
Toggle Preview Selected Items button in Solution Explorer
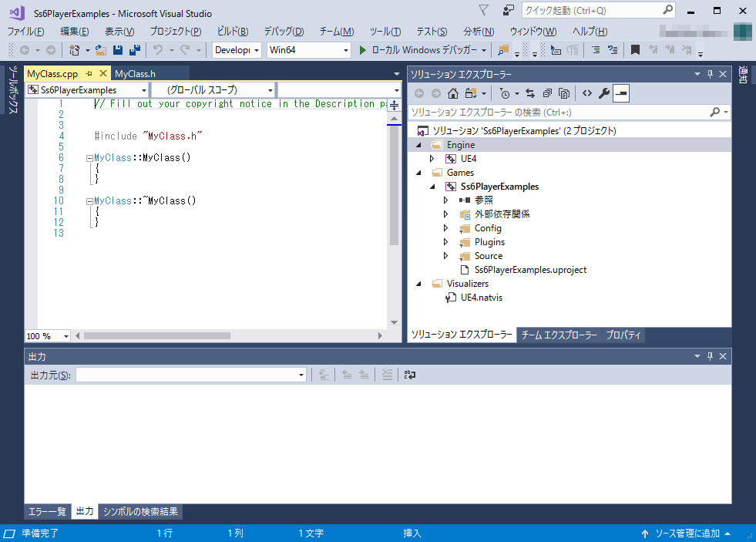(621, 93)
